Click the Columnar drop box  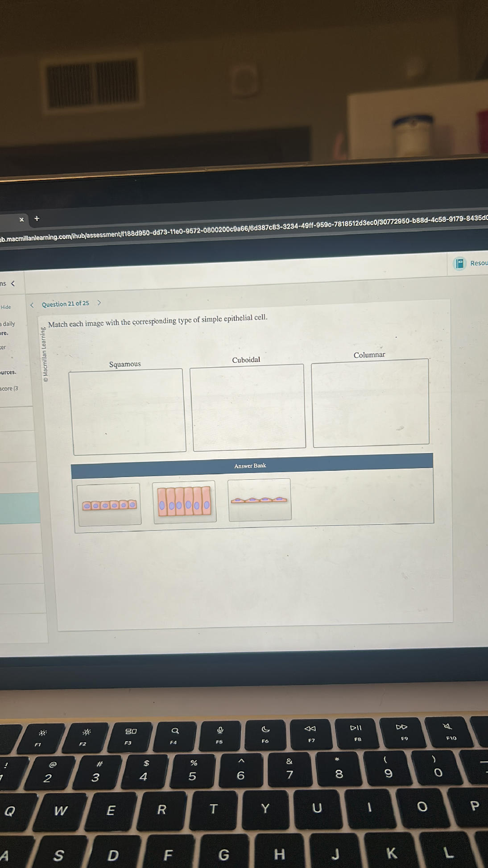pos(370,402)
